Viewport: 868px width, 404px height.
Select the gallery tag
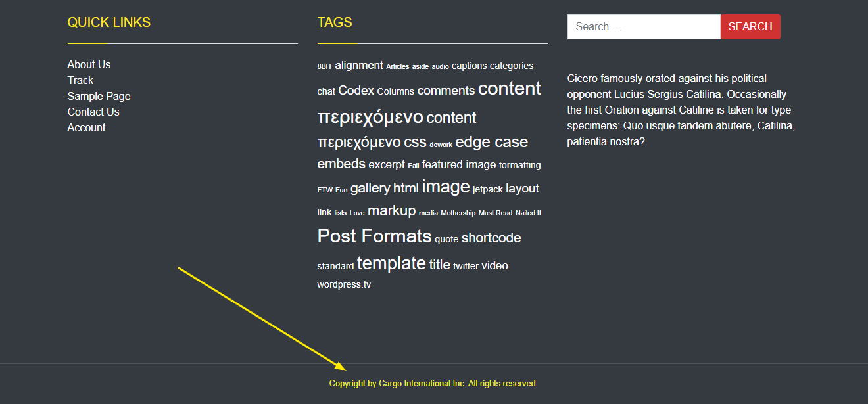(370, 188)
